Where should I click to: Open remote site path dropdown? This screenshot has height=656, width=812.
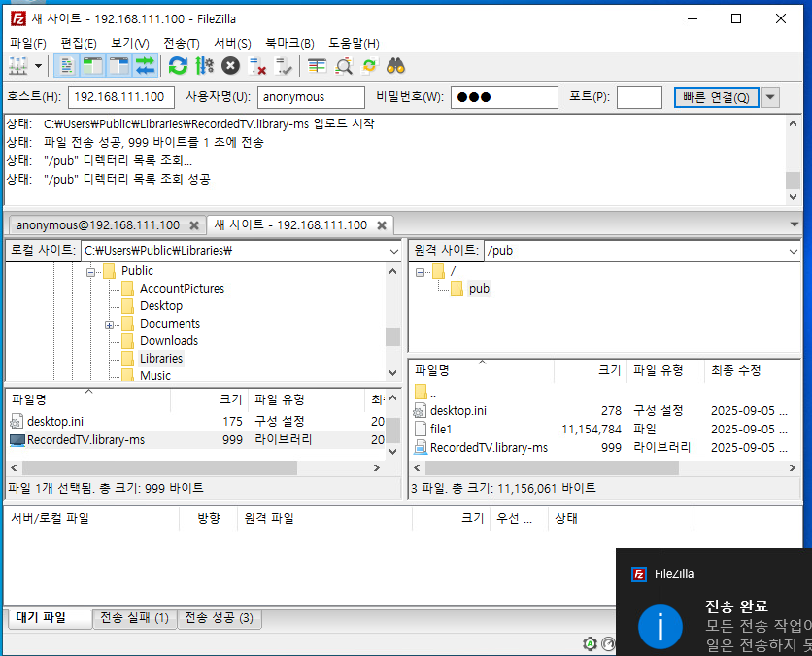793,252
